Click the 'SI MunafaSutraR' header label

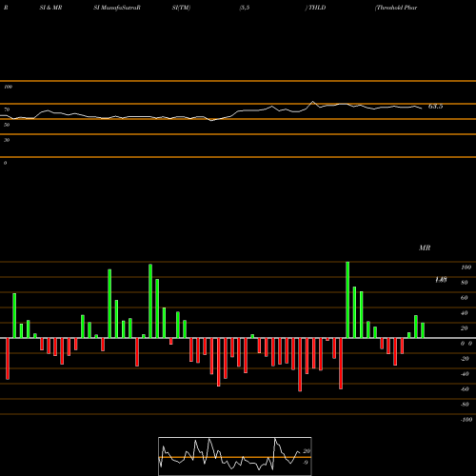point(117,8)
